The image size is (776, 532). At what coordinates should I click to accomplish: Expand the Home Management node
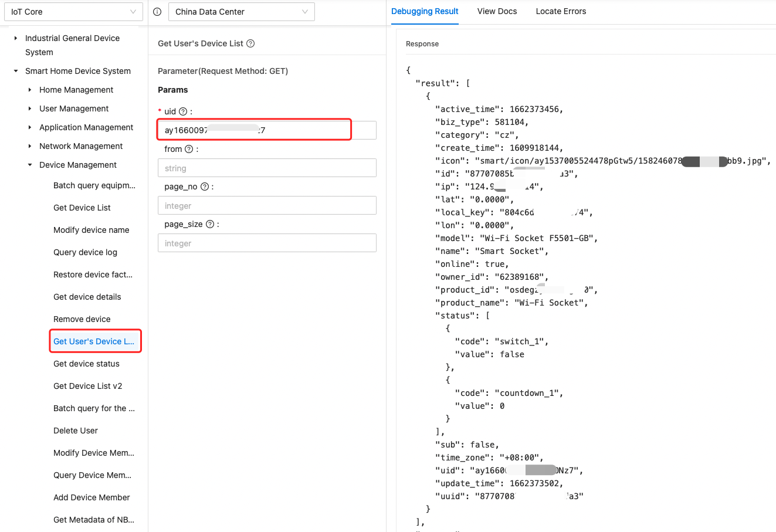click(x=30, y=90)
